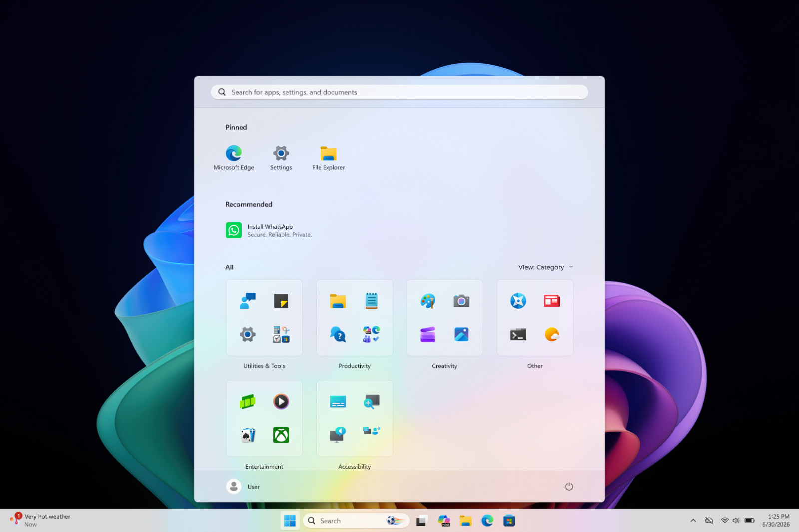Open Feedback Hub in Utilities & Tools
This screenshot has width=799, height=532.
(248, 301)
